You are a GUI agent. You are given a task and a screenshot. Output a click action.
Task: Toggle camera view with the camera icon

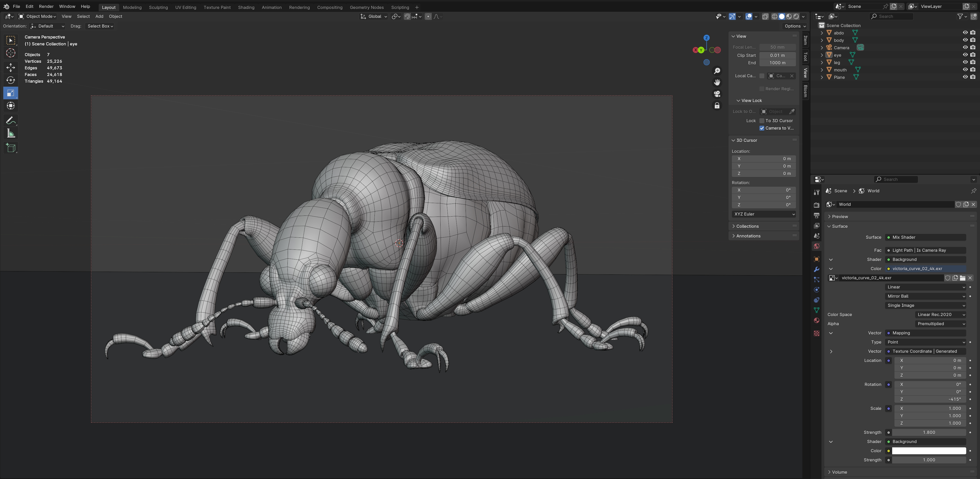tap(717, 94)
